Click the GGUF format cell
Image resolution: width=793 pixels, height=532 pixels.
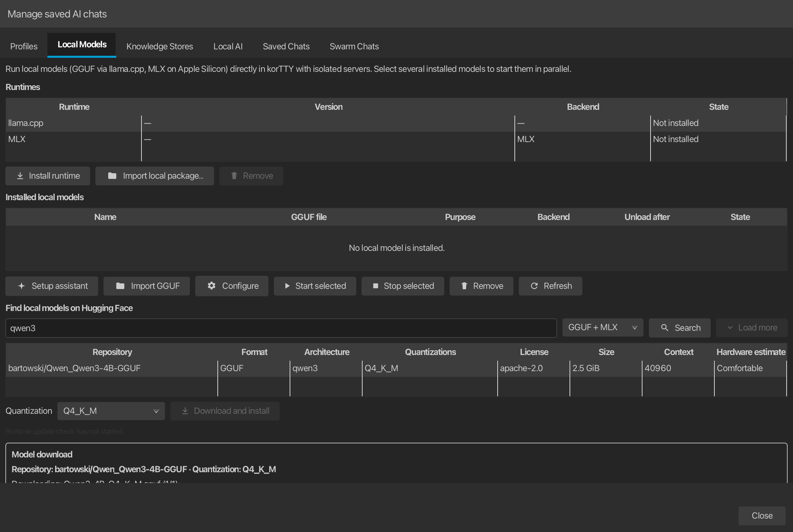pyautogui.click(x=254, y=368)
